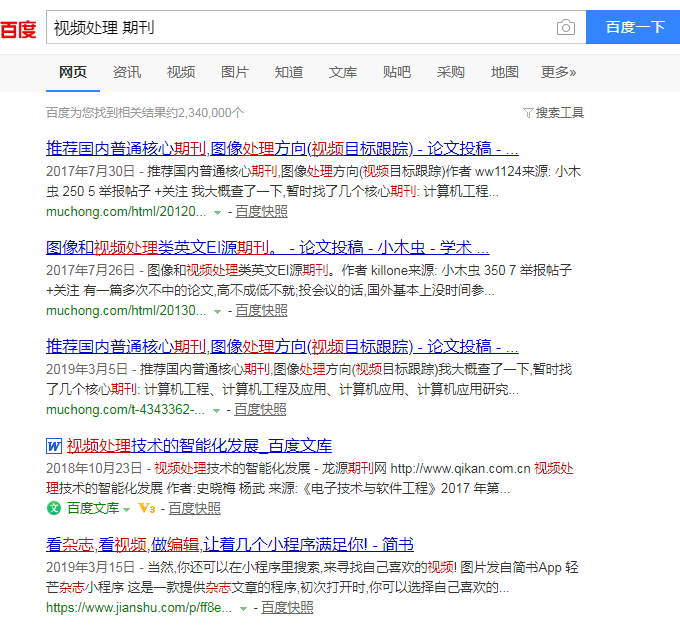Click the Baidu logo
The height and width of the screenshot is (628, 680).
click(18, 29)
